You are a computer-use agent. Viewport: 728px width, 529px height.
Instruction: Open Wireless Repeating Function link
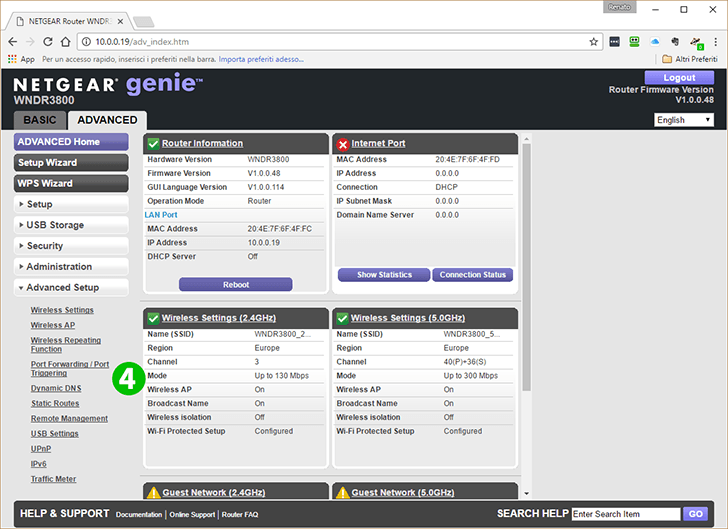click(x=65, y=345)
